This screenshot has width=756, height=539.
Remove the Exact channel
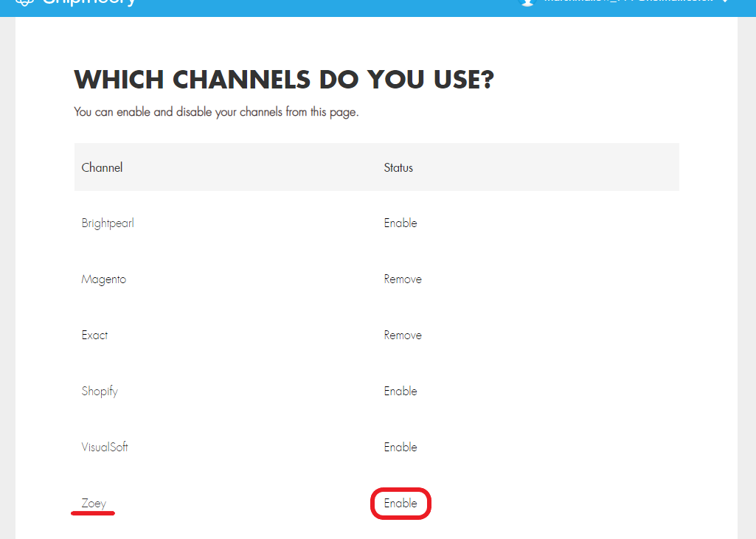coord(403,335)
